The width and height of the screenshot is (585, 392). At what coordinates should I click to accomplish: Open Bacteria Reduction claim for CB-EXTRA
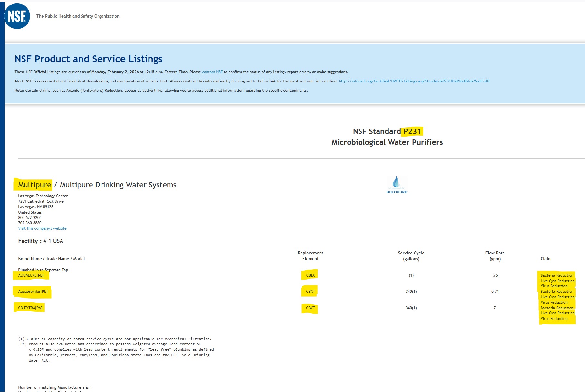(x=557, y=308)
